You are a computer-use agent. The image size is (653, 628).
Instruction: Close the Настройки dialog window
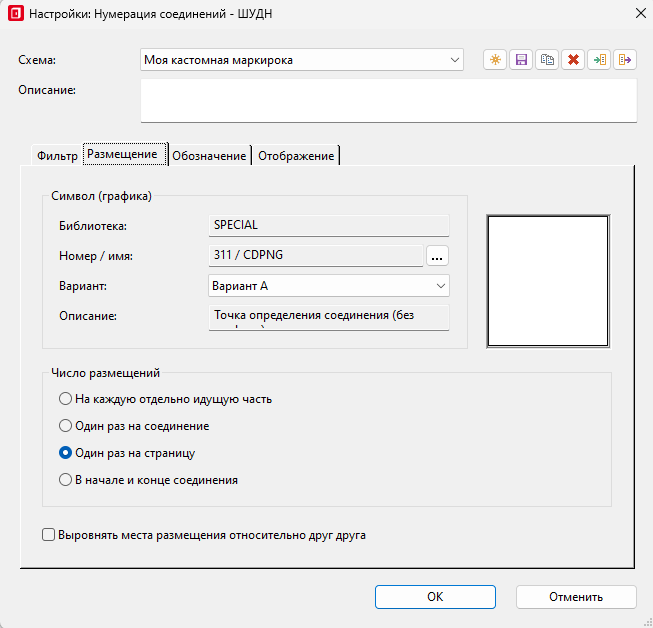click(x=641, y=13)
